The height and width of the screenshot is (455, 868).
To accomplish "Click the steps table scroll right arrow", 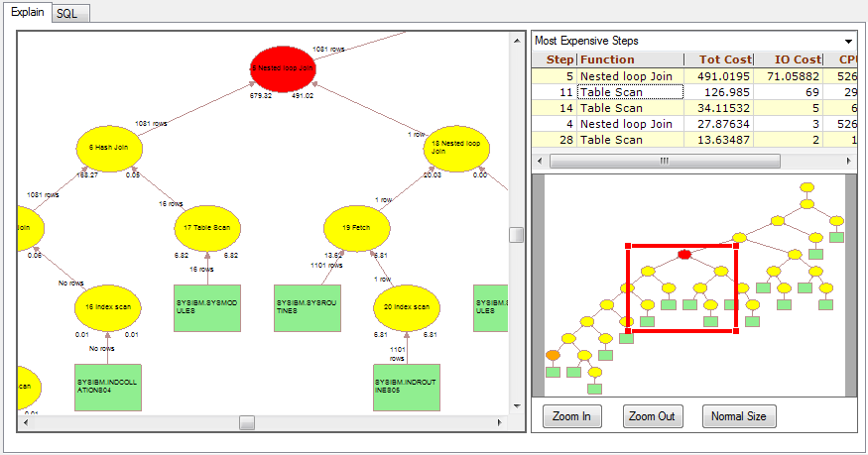I will (x=848, y=161).
